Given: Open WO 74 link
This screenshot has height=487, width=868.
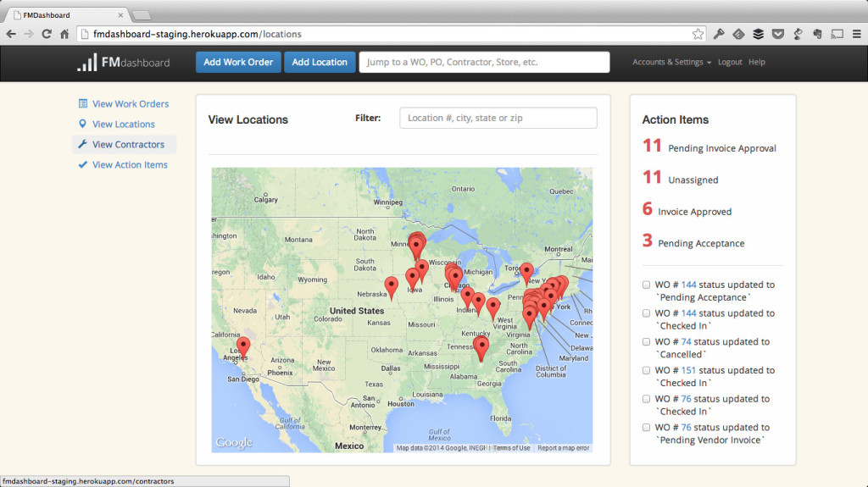Looking at the screenshot, I should click(x=686, y=342).
